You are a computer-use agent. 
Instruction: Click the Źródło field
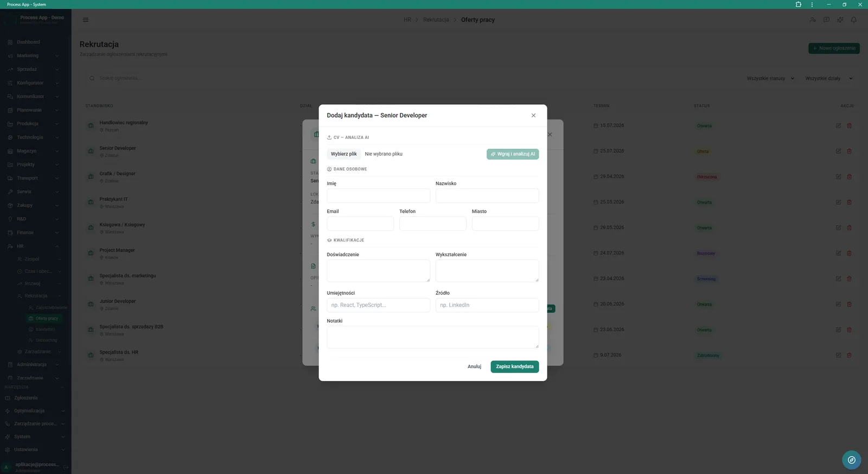click(487, 305)
